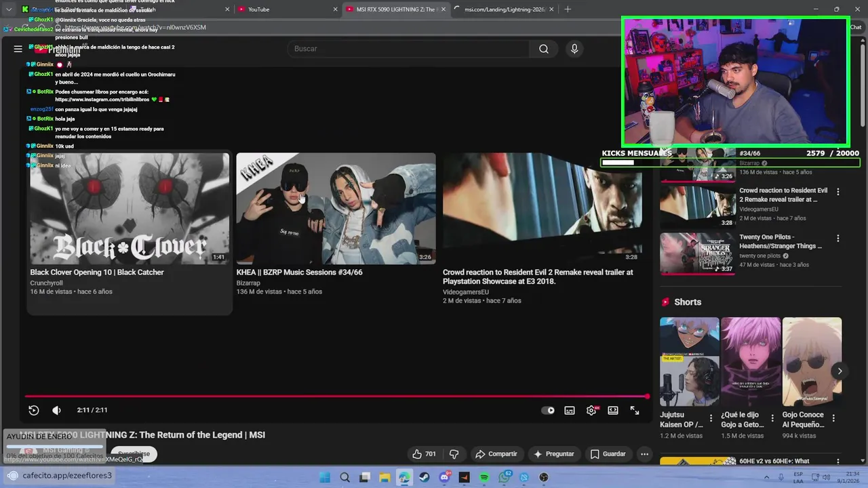Open options for Gojo Conoce Al Pequeño short

(833, 418)
